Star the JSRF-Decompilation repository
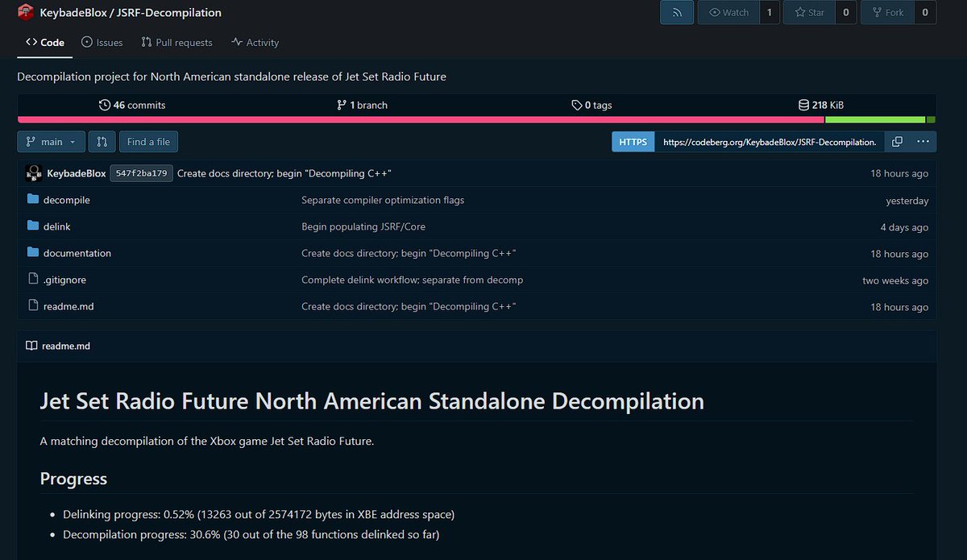This screenshot has width=967, height=560. pyautogui.click(x=809, y=12)
